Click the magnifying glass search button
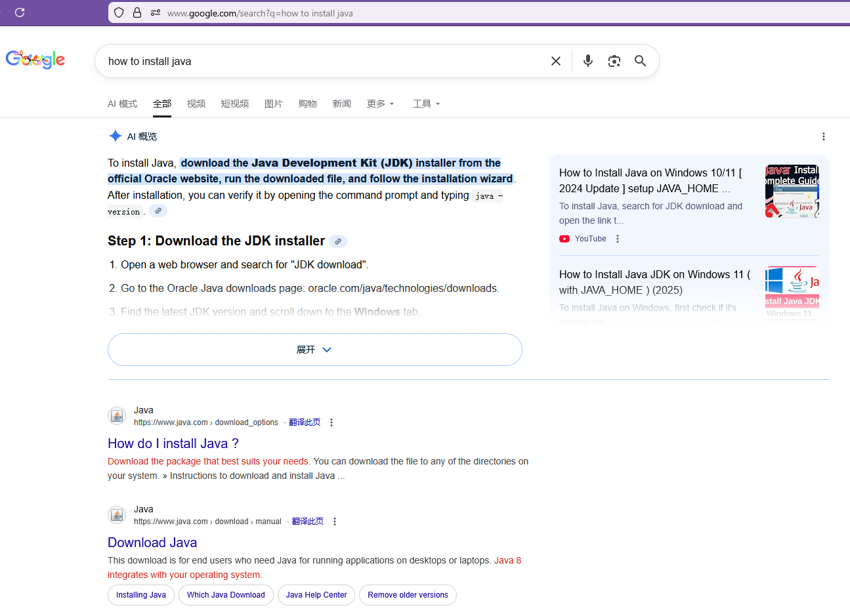Viewport: 850px width, 616px height. coord(641,61)
